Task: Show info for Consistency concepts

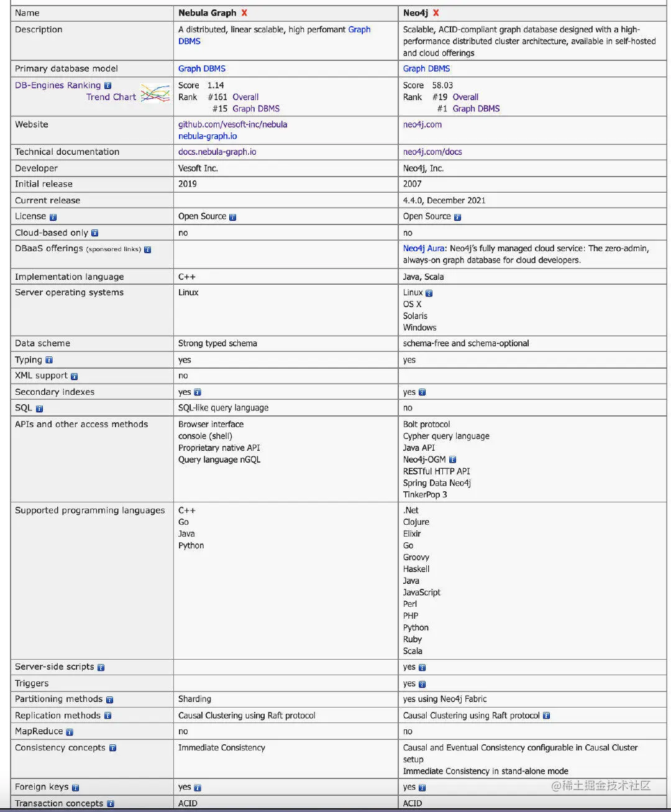Action: click(x=112, y=748)
